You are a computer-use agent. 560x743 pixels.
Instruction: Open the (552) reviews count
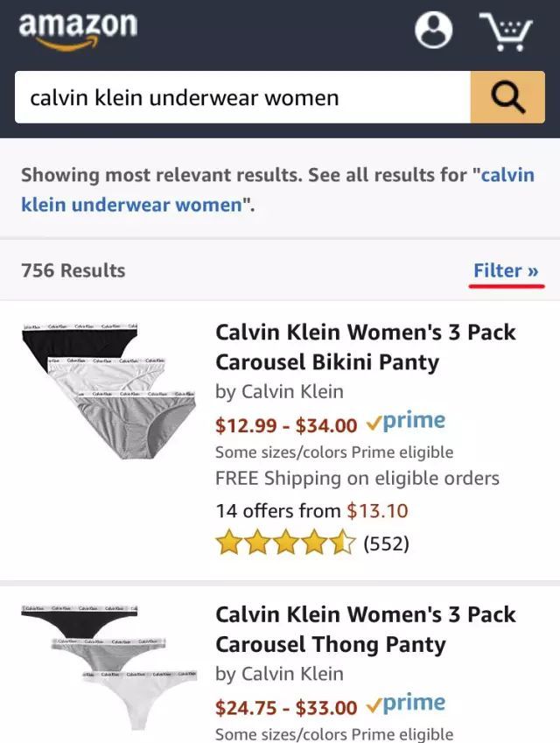[386, 543]
